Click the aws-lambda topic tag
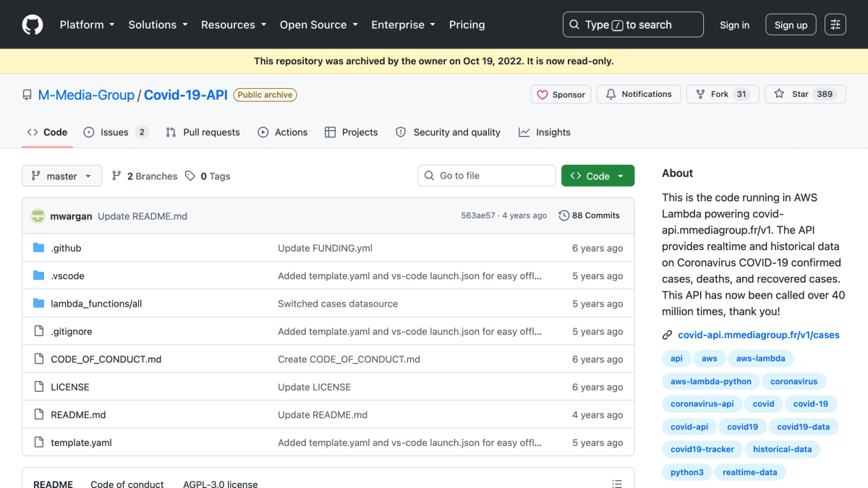Image resolution: width=868 pixels, height=488 pixels. (760, 359)
